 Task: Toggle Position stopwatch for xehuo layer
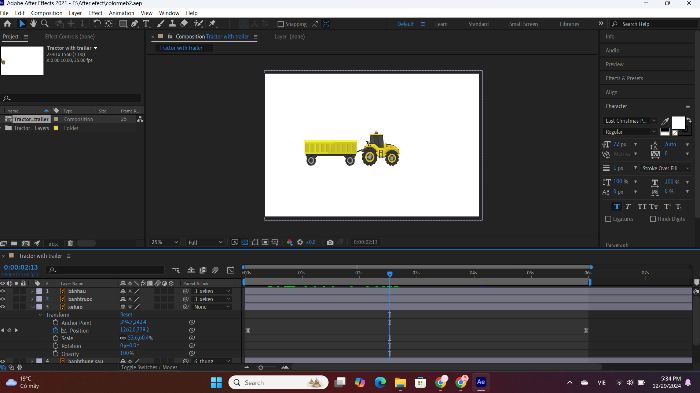click(55, 330)
